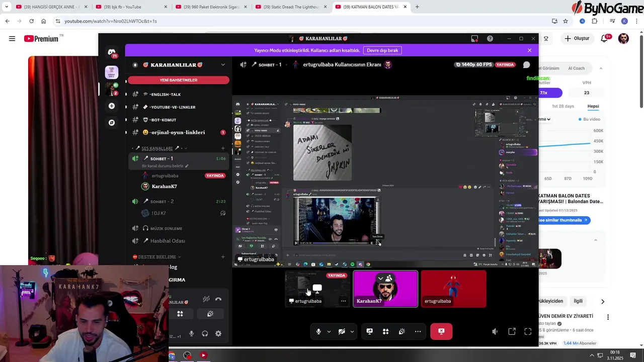Leave the call with red disconnect button
Viewport: 644px width, 362px height.
441,331
